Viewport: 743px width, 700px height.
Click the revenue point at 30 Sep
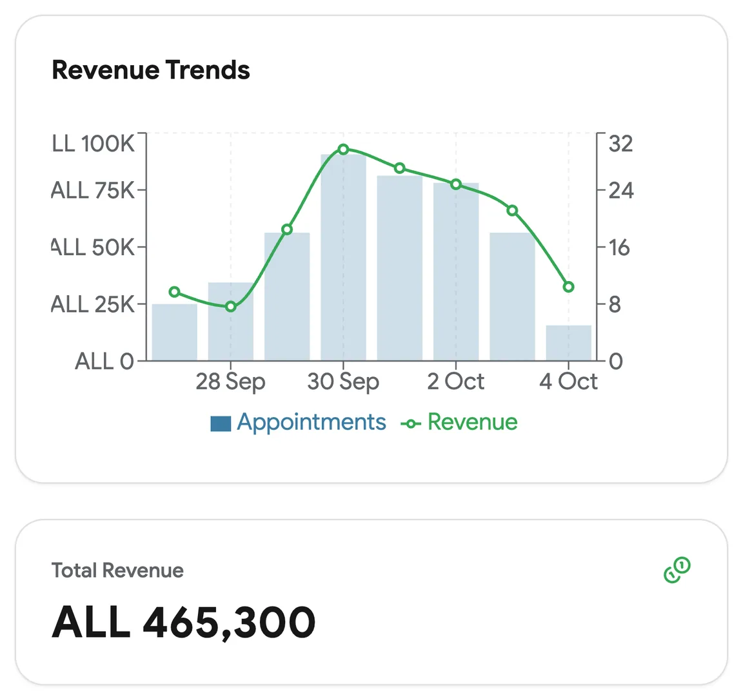point(344,150)
